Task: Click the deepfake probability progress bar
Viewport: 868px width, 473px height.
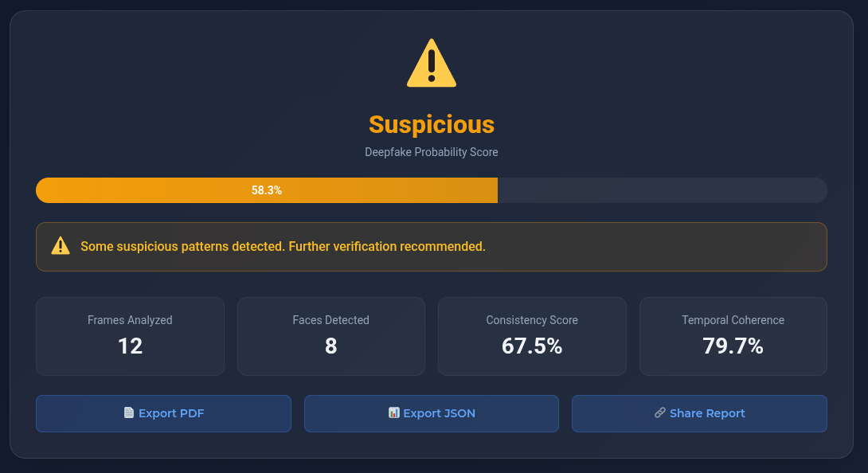Action: point(431,190)
